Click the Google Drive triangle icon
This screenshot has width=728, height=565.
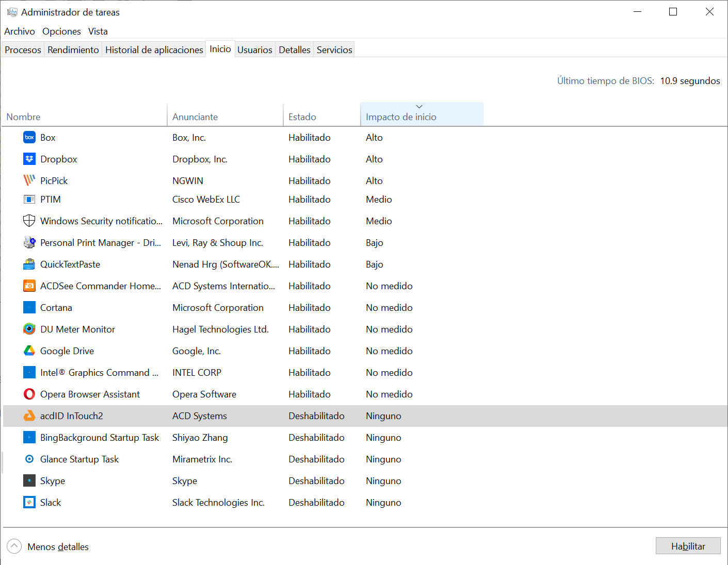click(x=29, y=351)
